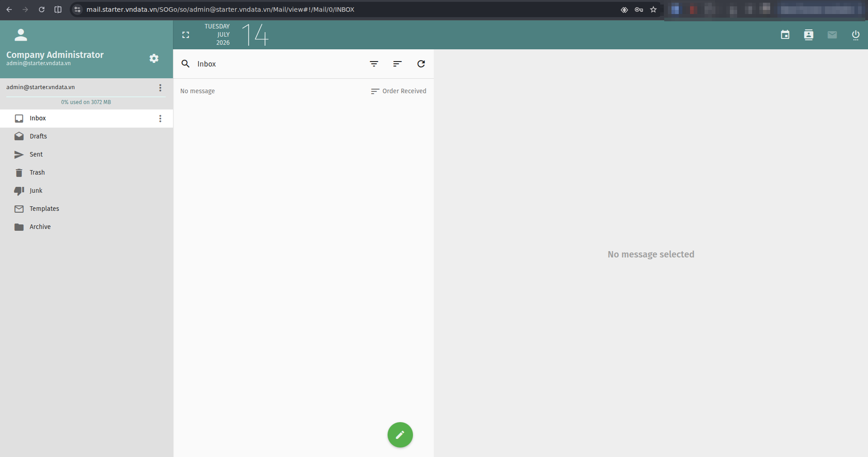Screen dimensions: 868x457
Task: Toggle fullscreen expand icon
Action: (186, 35)
